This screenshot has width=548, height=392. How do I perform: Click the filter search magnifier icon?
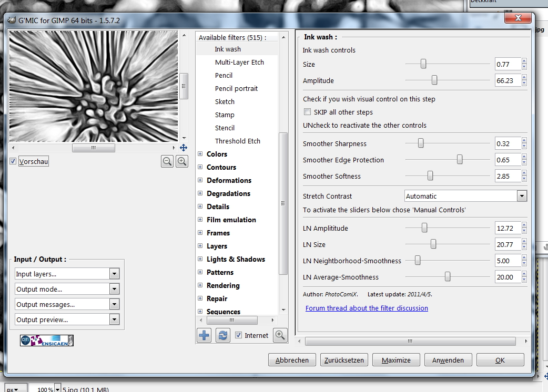click(x=281, y=335)
